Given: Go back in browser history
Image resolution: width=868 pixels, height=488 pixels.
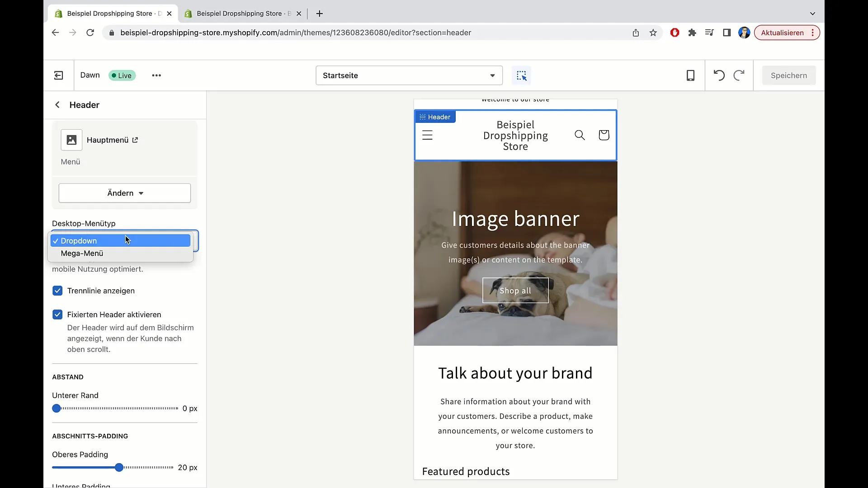Looking at the screenshot, I should pos(55,33).
